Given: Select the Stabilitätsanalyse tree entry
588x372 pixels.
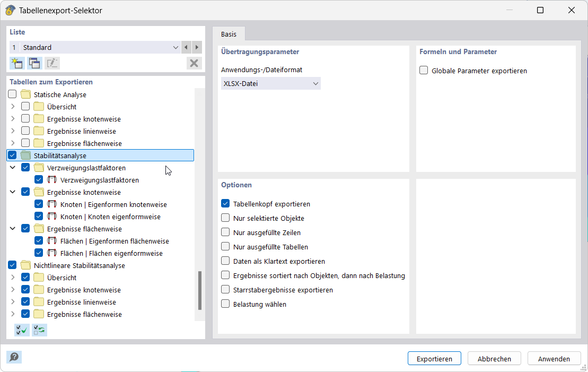Looking at the screenshot, I should (x=60, y=155).
